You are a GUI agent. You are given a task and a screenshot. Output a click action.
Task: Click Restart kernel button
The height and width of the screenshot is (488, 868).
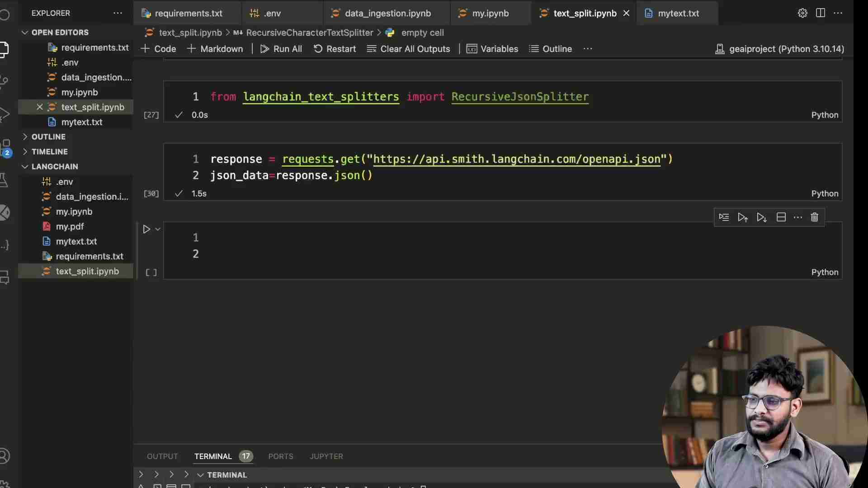335,49
